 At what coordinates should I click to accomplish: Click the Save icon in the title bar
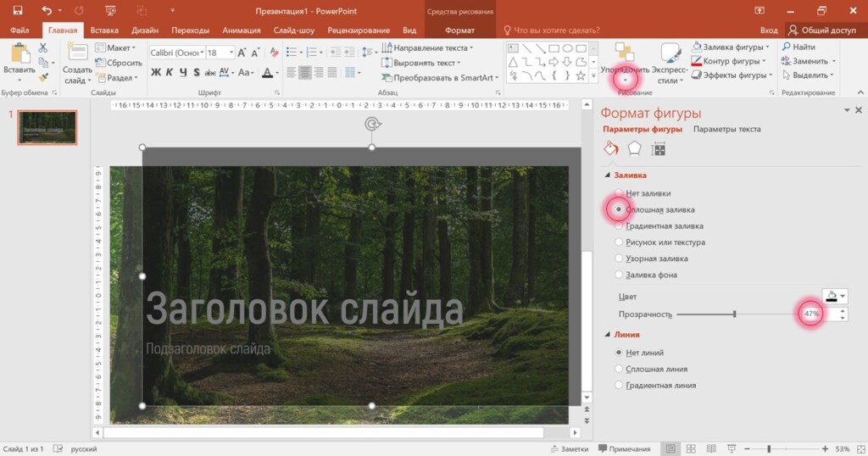click(17, 10)
